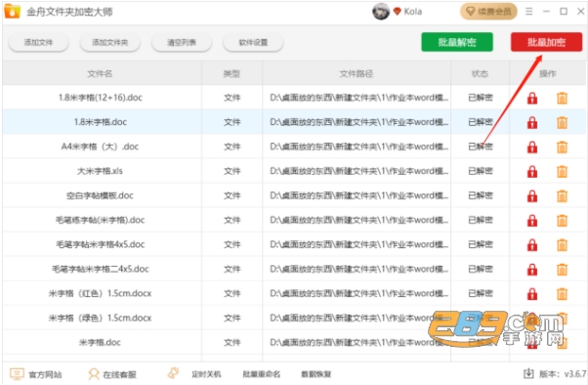Click the lock icon for 米字格(红色)1.5cm.docx
The width and height of the screenshot is (588, 385).
532,294
